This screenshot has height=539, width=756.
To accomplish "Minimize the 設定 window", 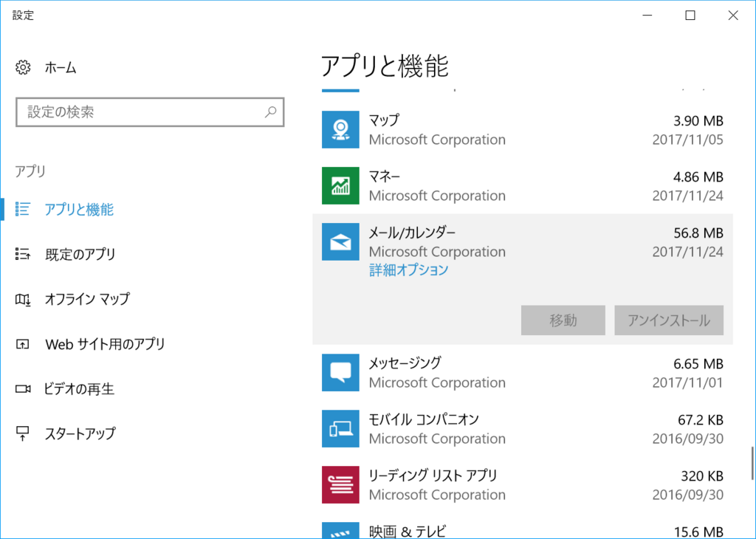I will pyautogui.click(x=647, y=16).
